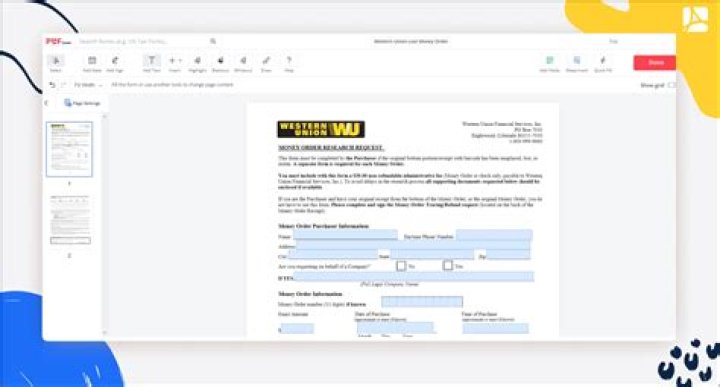
Task: Click the Time of Purchase field
Action: 495,328
